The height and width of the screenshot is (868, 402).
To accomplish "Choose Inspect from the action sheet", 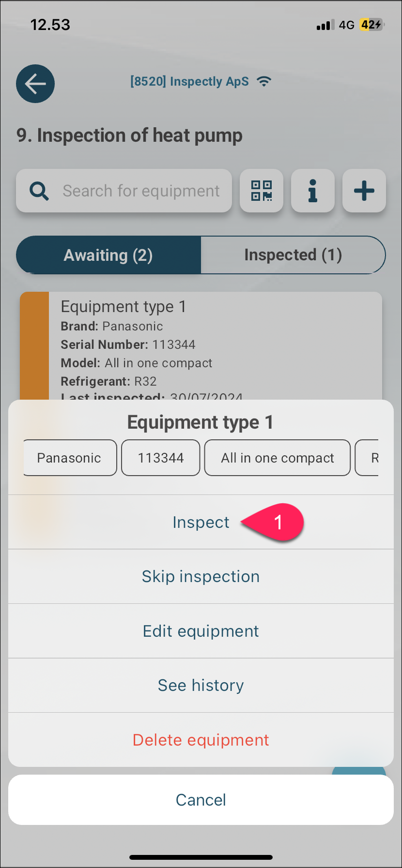I will point(201,522).
